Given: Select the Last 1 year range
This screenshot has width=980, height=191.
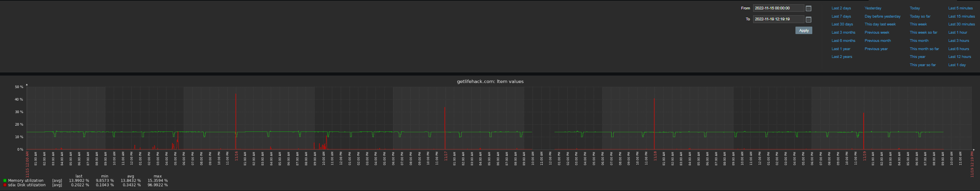Looking at the screenshot, I should tap(841, 49).
